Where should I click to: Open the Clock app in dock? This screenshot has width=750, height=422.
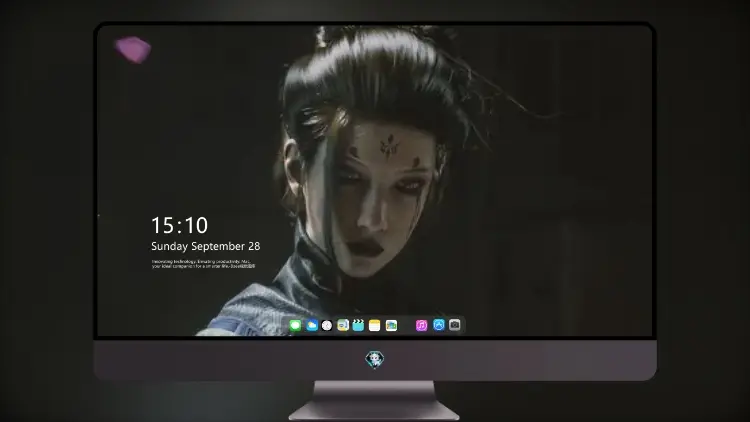pyautogui.click(x=327, y=325)
